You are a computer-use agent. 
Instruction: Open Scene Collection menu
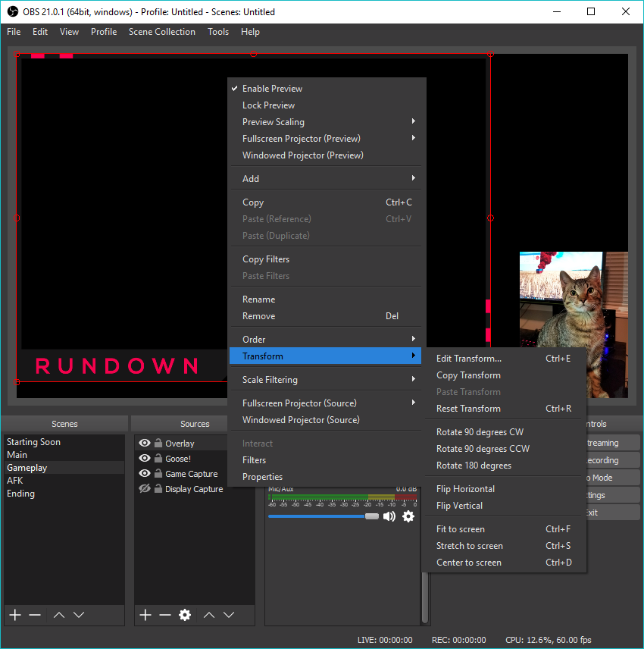(161, 32)
